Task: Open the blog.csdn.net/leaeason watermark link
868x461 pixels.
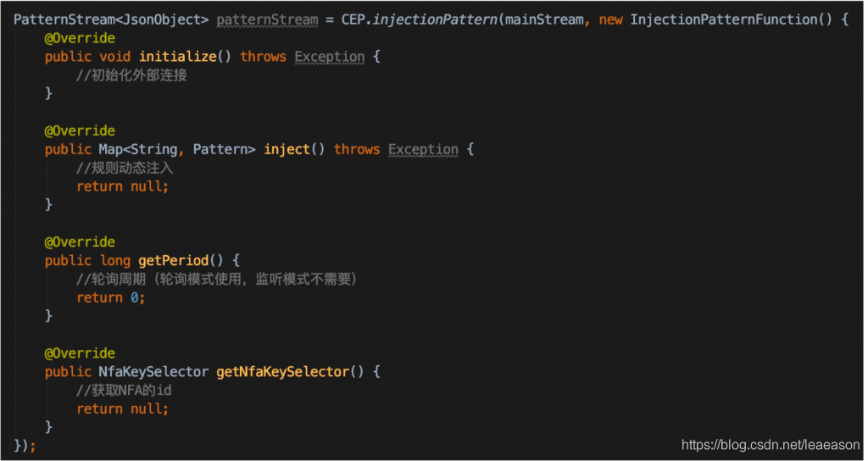Action: [x=770, y=444]
